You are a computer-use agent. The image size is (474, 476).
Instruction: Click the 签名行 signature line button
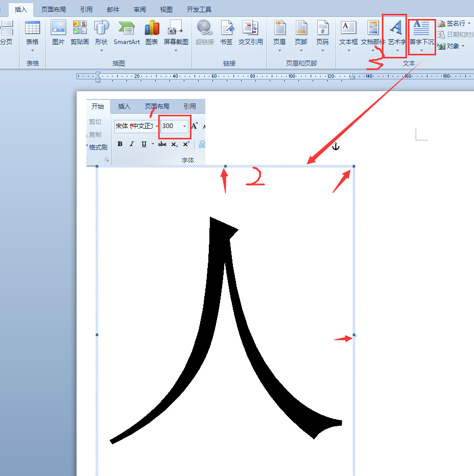tap(454, 24)
